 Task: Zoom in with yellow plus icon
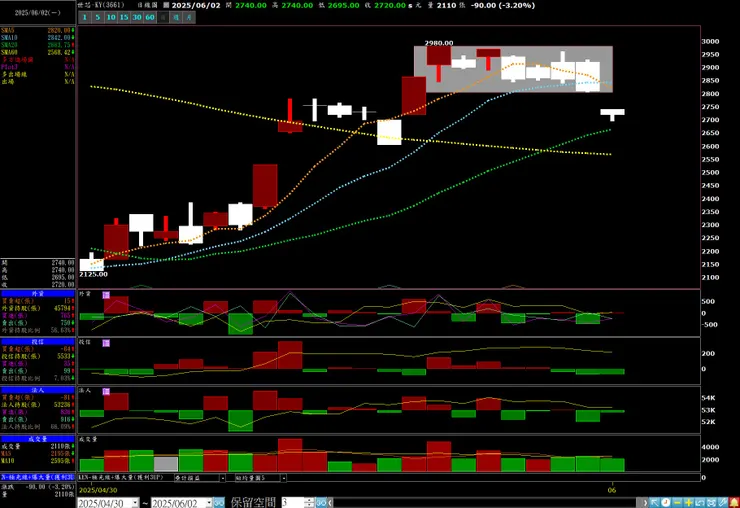coord(689,503)
